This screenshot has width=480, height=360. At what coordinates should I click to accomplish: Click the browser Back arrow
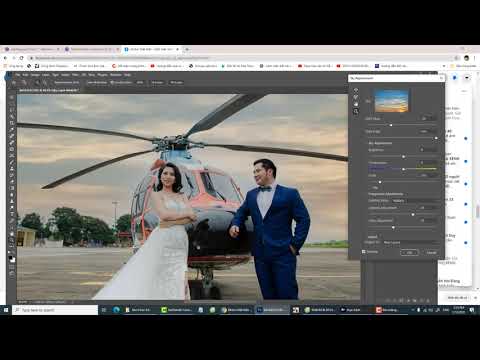5,58
